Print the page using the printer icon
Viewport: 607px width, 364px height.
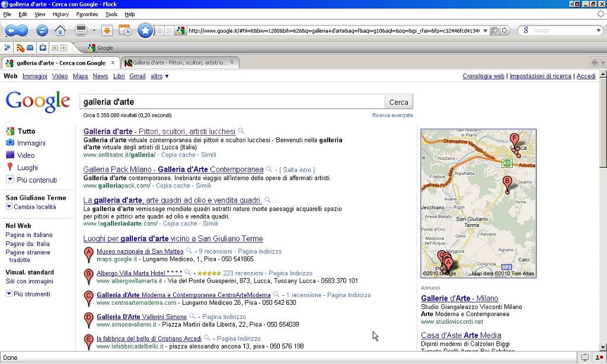point(81,30)
